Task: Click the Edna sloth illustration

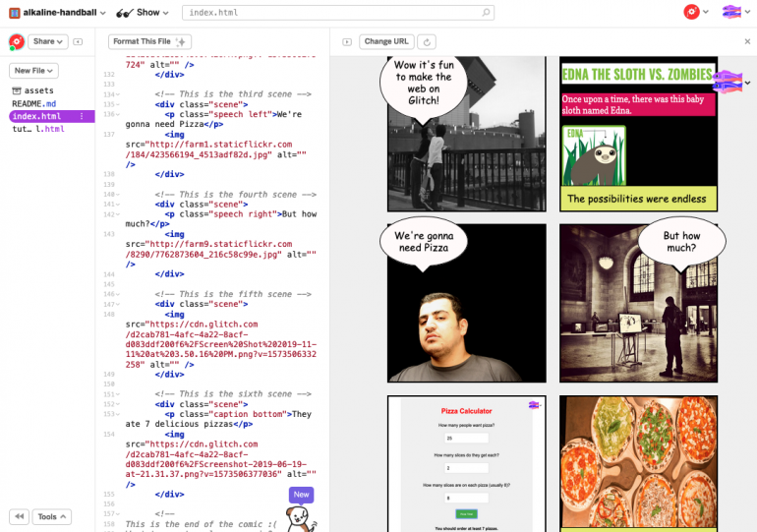Action: (594, 155)
